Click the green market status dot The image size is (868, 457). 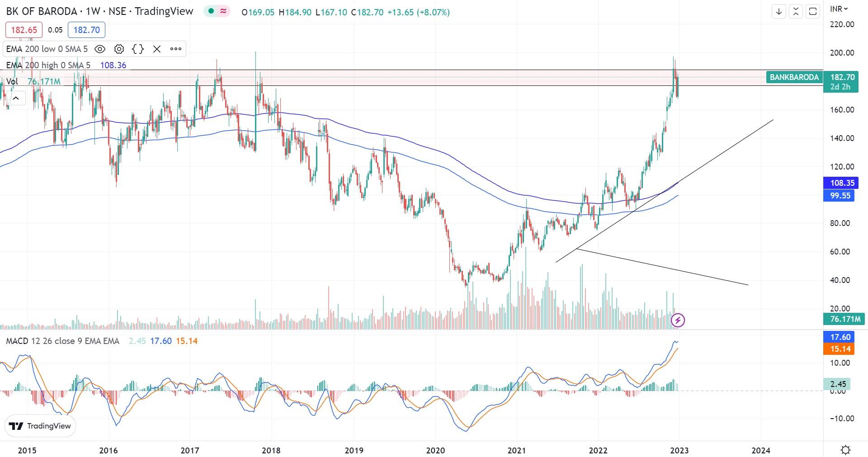tap(211, 11)
